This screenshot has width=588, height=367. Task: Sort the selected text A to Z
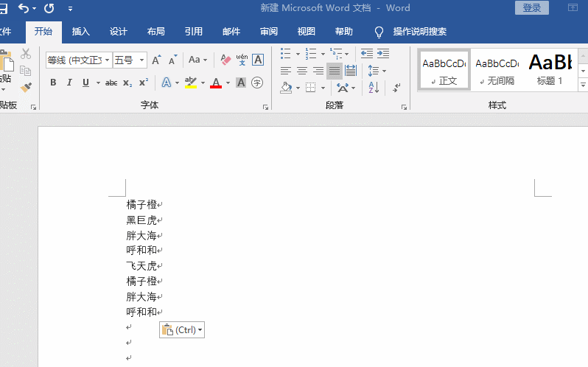click(x=374, y=88)
